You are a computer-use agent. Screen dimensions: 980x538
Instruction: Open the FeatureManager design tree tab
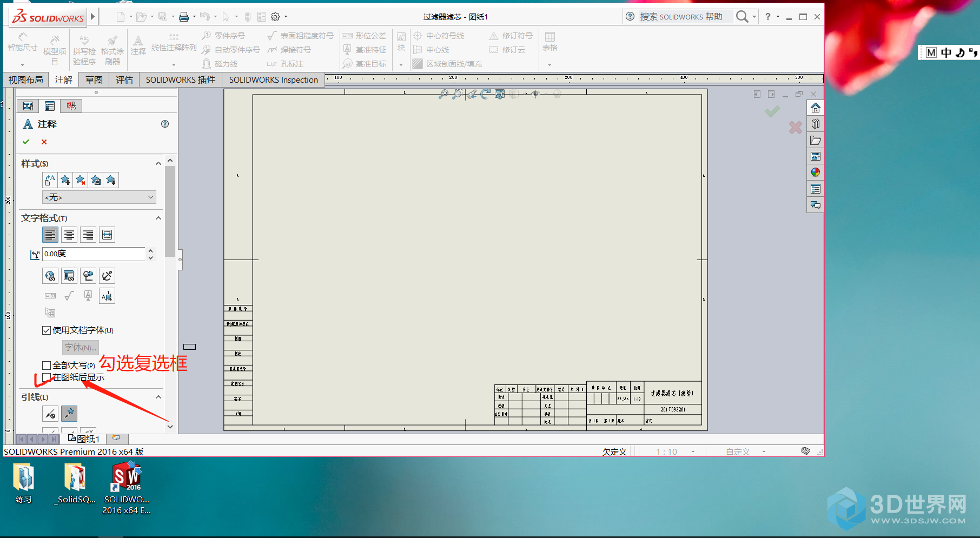(28, 106)
